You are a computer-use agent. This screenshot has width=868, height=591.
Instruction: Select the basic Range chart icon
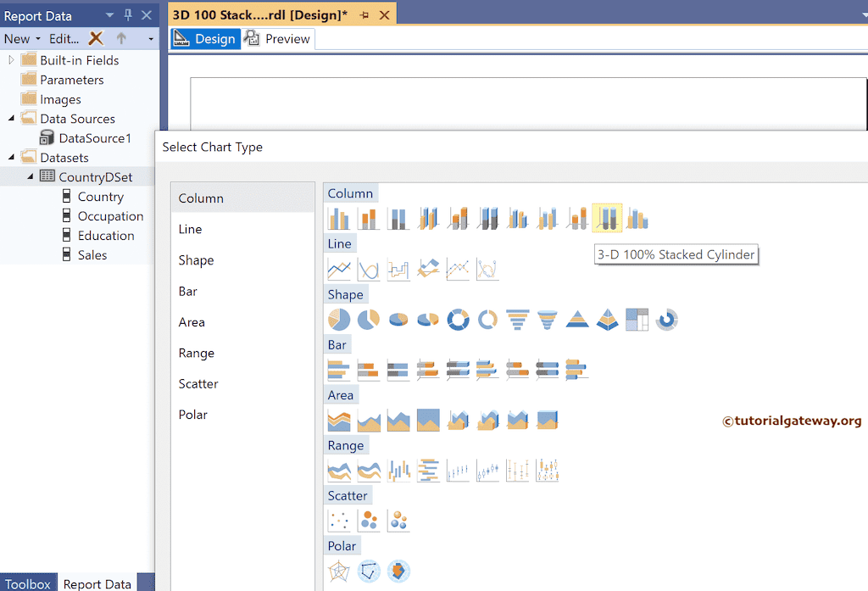pos(339,471)
